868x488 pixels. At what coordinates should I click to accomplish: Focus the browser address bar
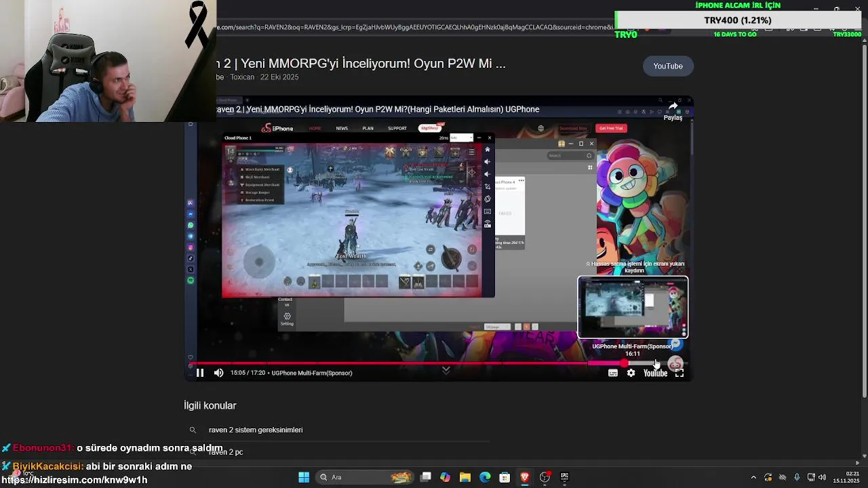click(414, 27)
